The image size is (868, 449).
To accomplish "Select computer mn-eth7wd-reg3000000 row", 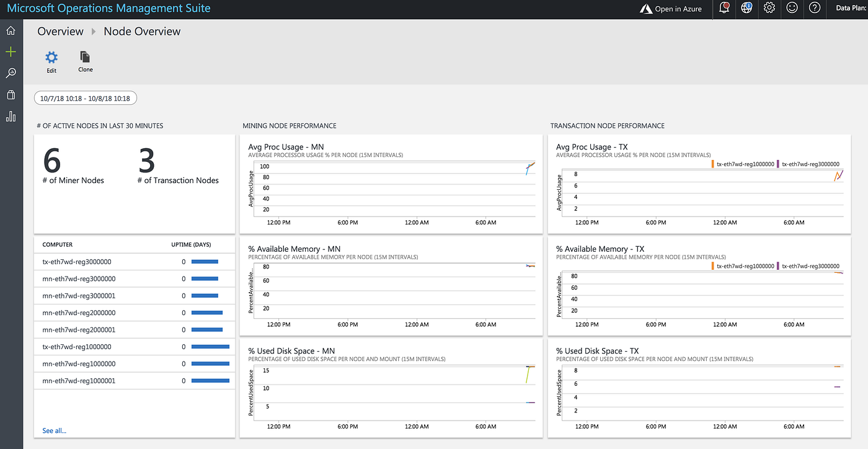I will click(135, 278).
